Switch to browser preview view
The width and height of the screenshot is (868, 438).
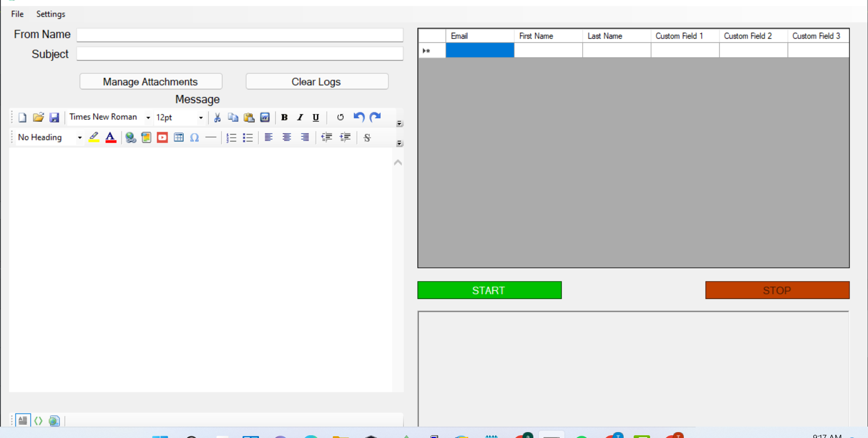click(x=54, y=421)
